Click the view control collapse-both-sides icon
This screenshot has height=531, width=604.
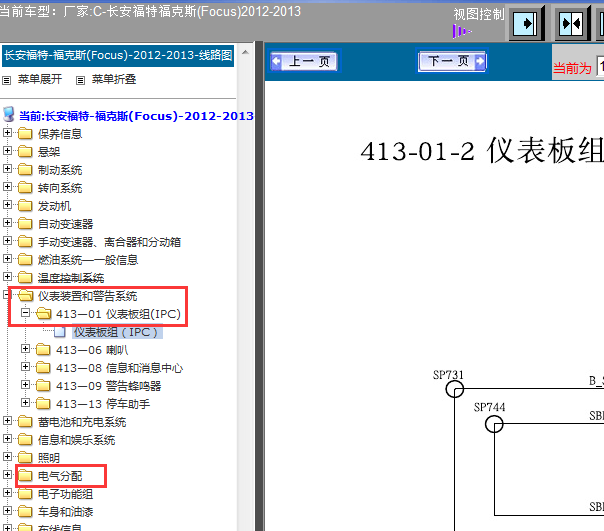(571, 24)
